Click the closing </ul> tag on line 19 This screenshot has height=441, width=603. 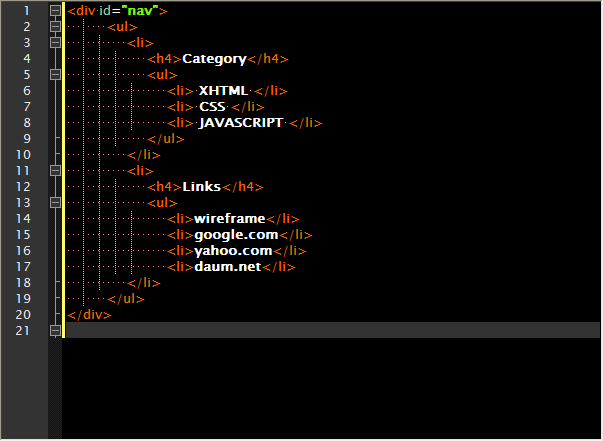pos(126,299)
